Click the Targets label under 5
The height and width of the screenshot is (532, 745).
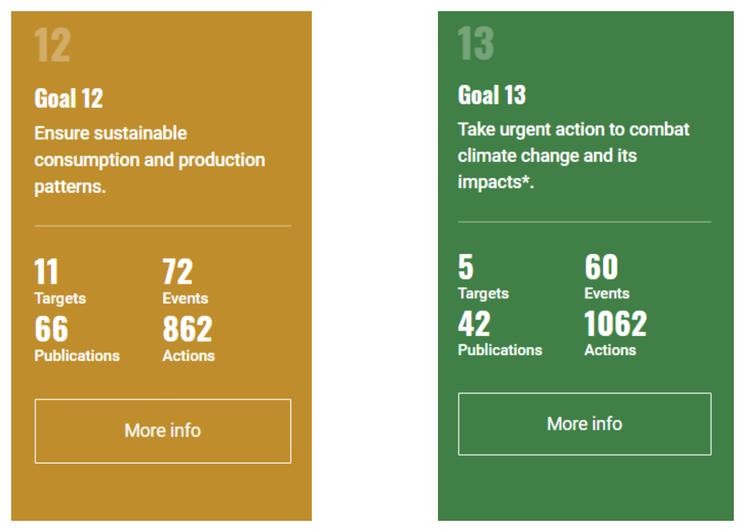483,293
